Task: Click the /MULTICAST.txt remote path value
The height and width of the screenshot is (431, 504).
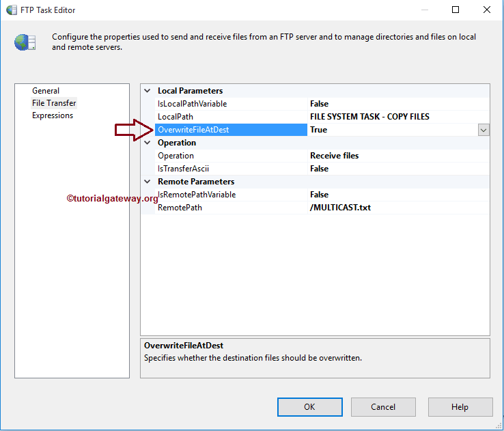Action: (340, 208)
